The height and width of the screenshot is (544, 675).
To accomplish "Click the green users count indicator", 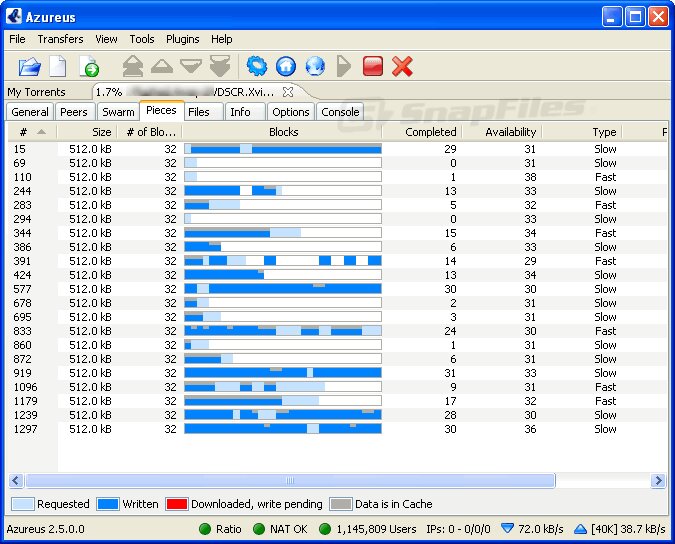I will 325,529.
